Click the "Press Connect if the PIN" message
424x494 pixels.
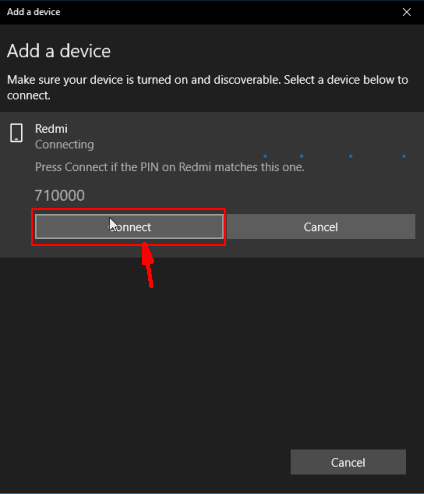[170, 167]
